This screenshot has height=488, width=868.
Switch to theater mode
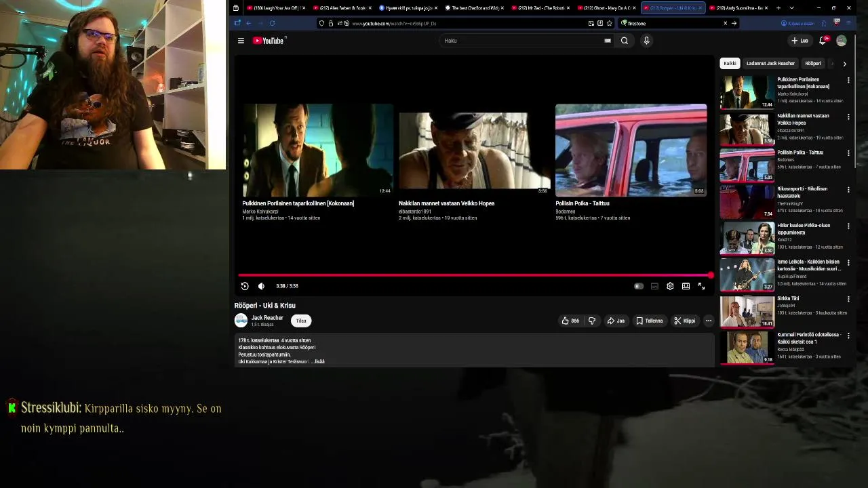coord(686,286)
